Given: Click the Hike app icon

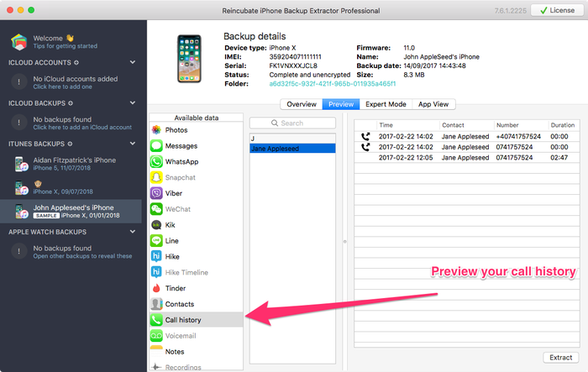Looking at the screenshot, I should (x=156, y=257).
